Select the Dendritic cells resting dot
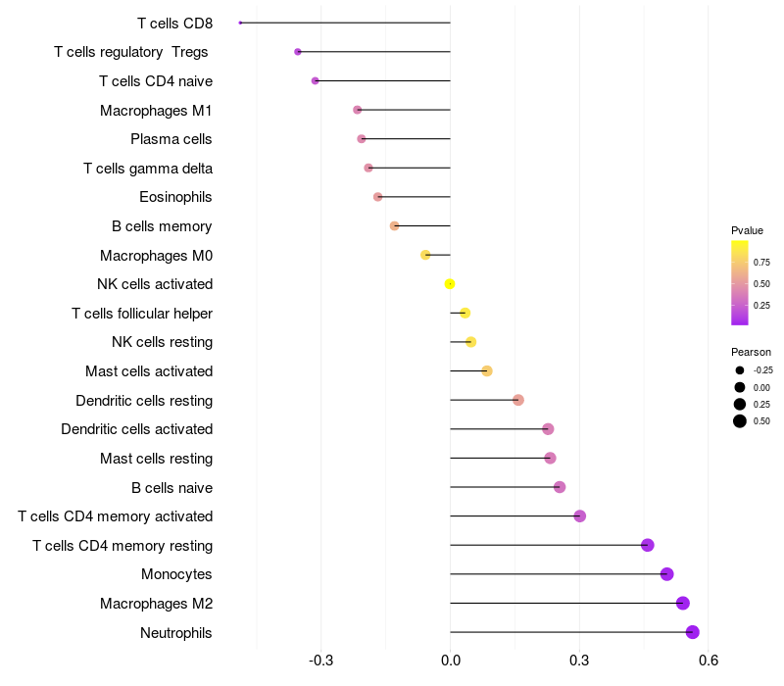The height and width of the screenshot is (686, 784). coord(518,400)
